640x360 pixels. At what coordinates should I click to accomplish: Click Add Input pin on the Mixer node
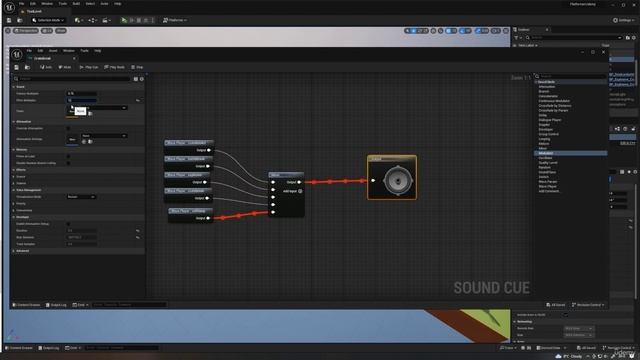point(300,191)
